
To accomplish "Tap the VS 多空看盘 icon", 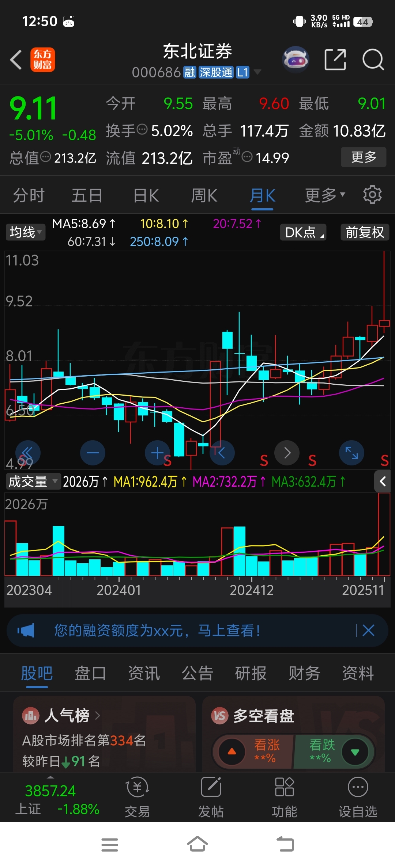I will tap(219, 716).
